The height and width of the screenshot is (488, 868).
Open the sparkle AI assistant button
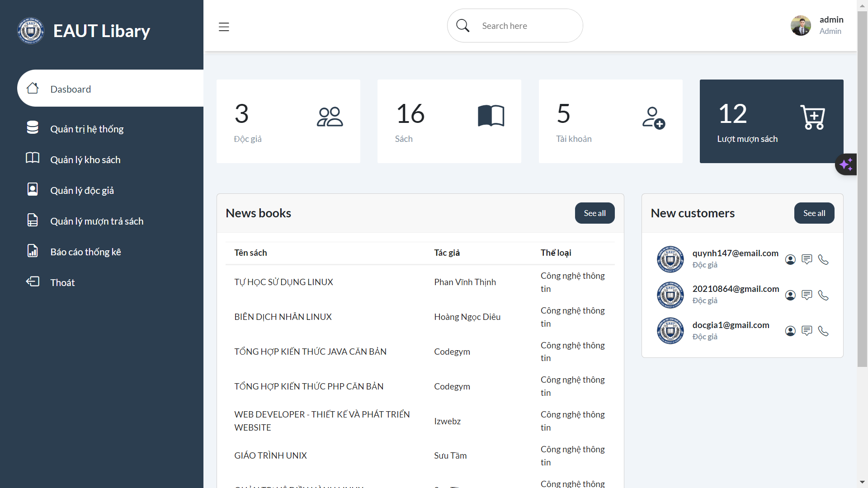tap(846, 164)
